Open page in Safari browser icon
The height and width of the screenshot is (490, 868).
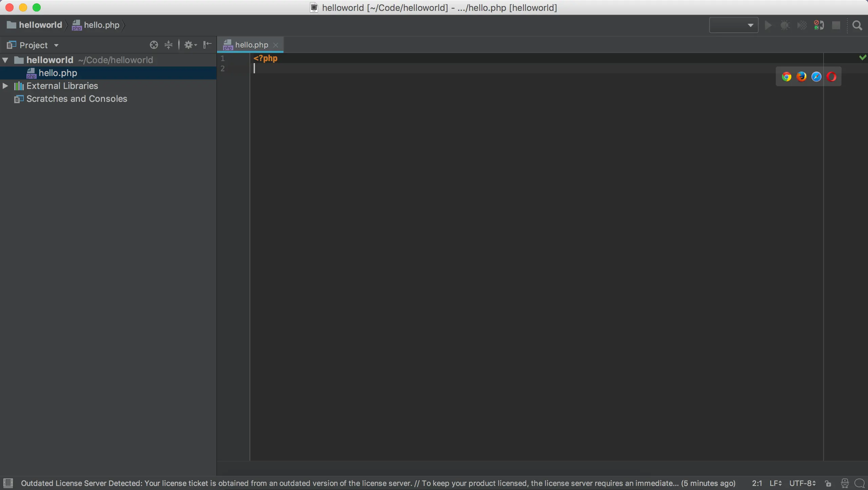click(816, 77)
